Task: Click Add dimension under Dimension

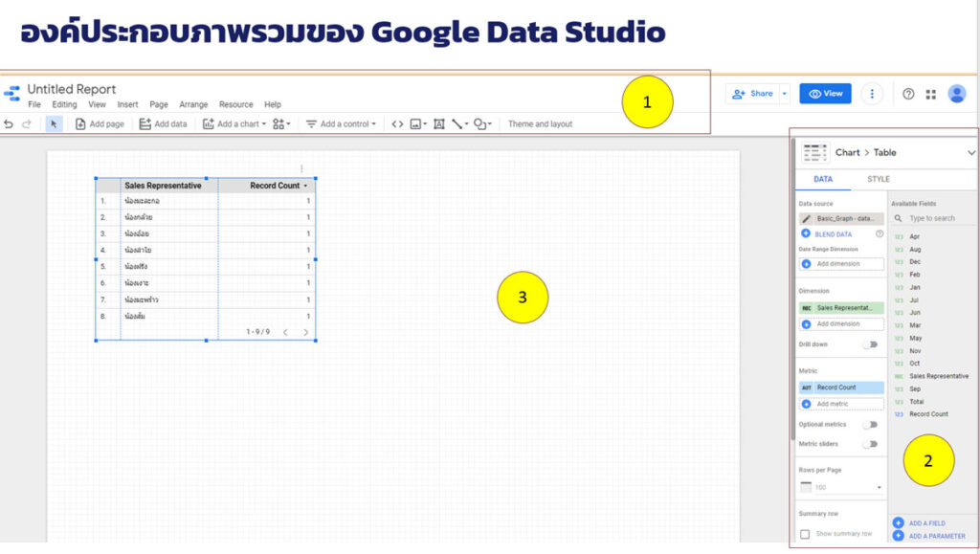Action: click(x=841, y=324)
